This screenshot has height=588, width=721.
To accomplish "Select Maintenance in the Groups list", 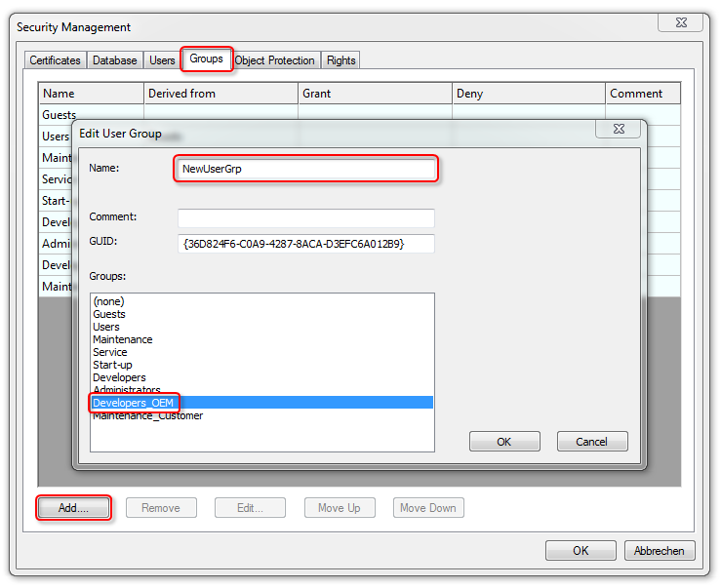I will pyautogui.click(x=262, y=339).
